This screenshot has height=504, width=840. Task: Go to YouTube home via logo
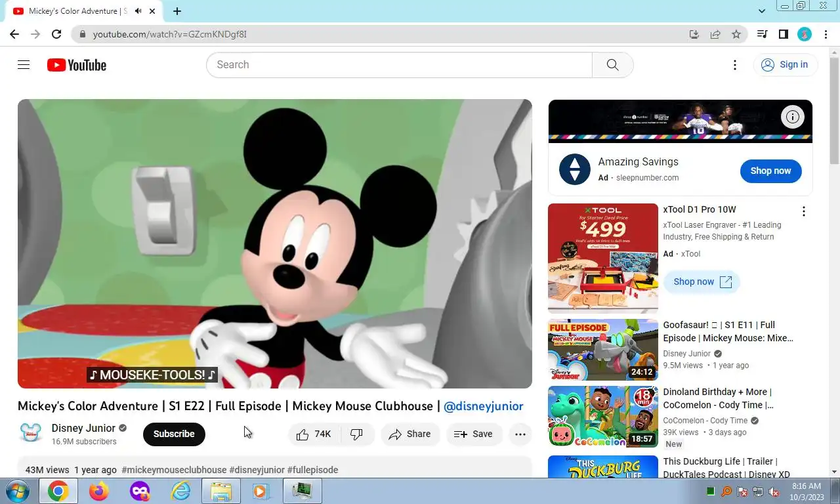tap(77, 65)
